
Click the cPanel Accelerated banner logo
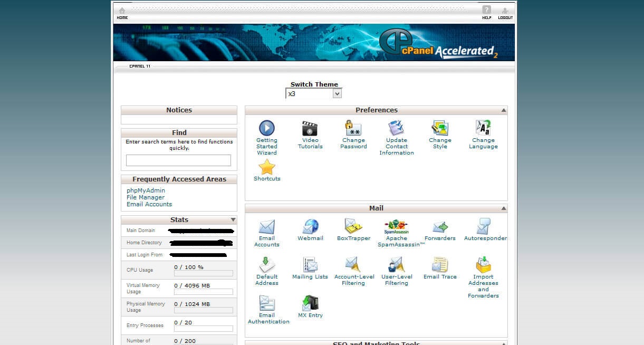(x=439, y=43)
